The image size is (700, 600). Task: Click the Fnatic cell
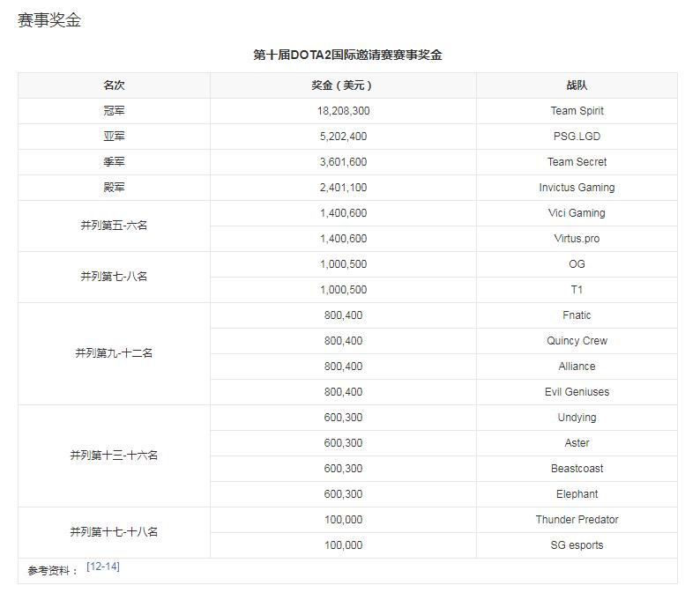[577, 315]
